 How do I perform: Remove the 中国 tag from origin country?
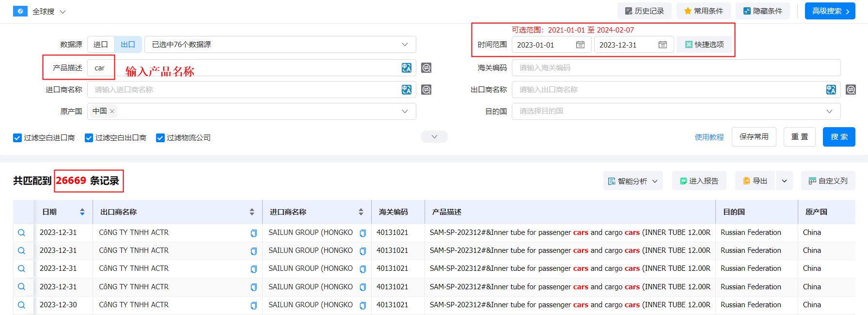coord(112,111)
